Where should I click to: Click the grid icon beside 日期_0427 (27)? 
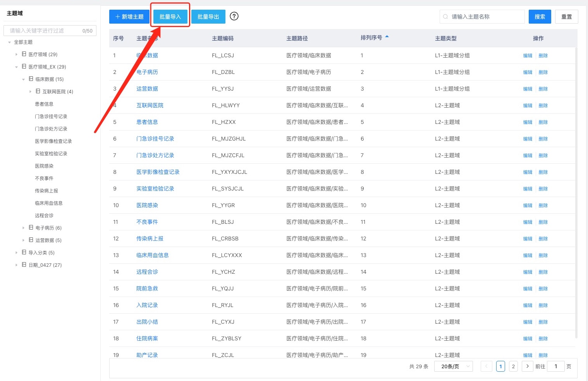tap(24, 265)
